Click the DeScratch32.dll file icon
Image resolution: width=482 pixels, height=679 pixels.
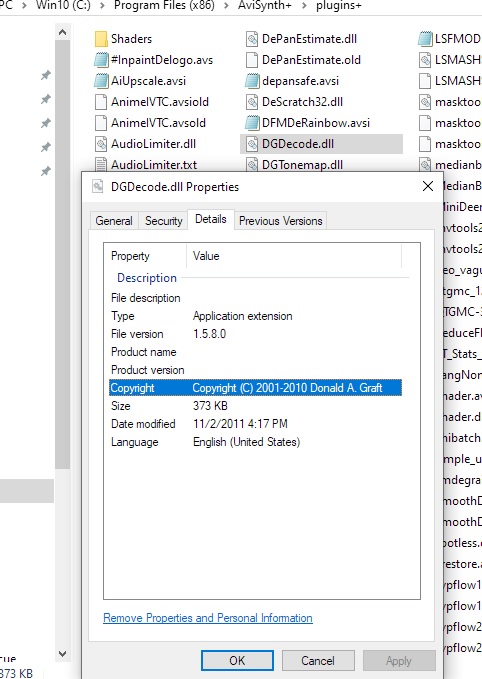[252, 102]
